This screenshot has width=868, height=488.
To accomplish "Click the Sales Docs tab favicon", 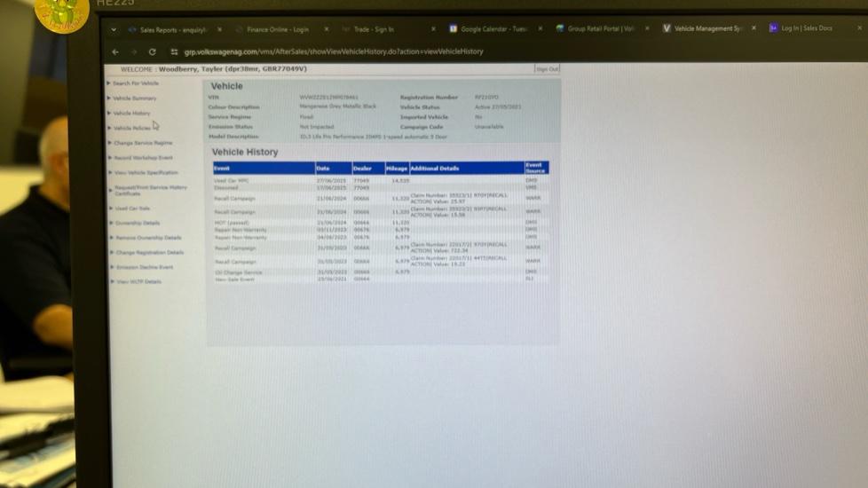I will (x=773, y=28).
